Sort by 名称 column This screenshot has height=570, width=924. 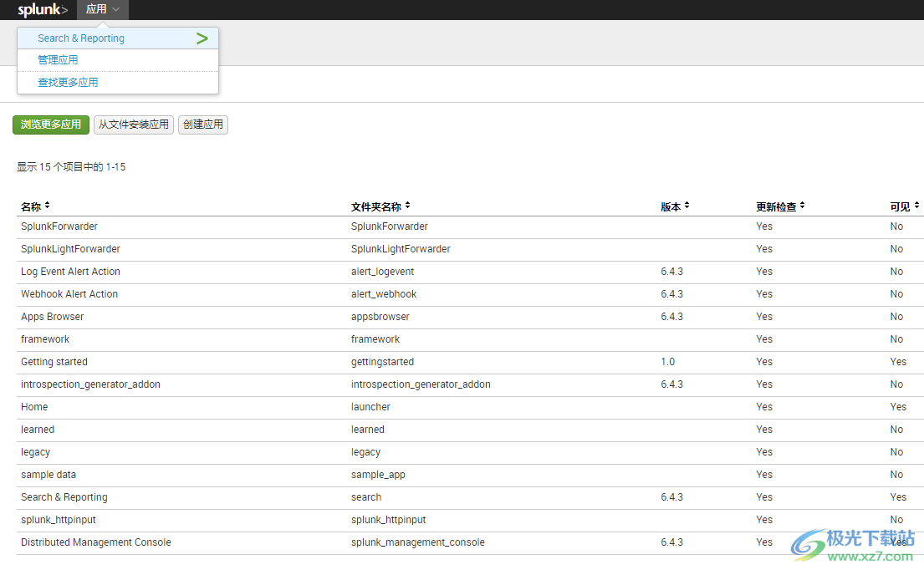(x=47, y=206)
